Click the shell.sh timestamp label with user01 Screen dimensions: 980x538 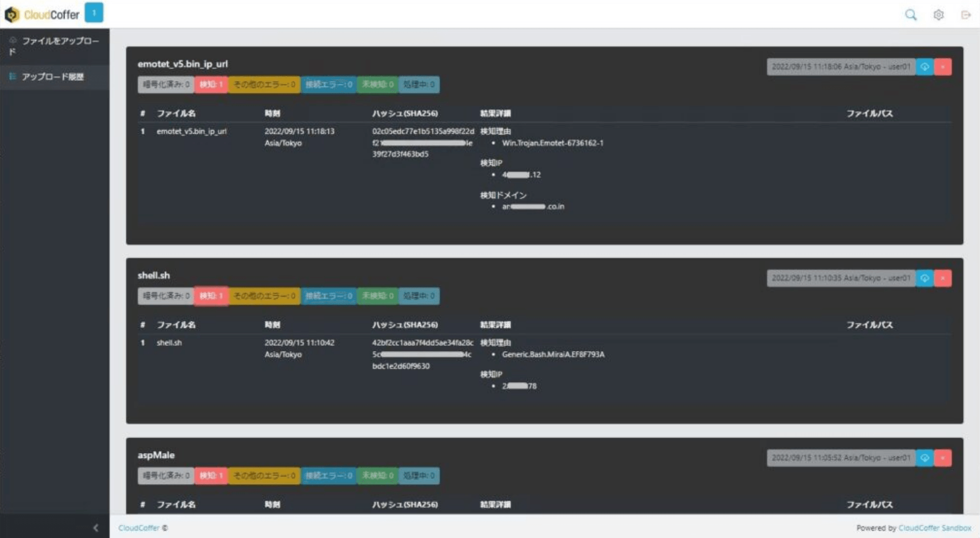[x=841, y=278]
